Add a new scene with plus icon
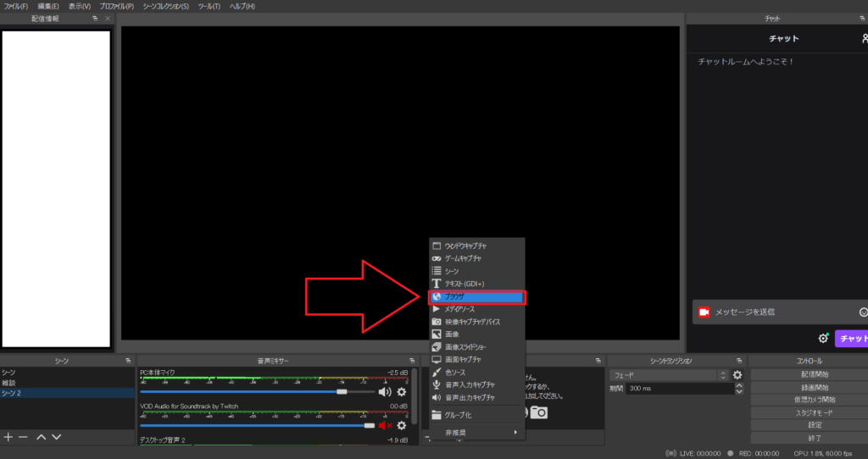Viewport: 868px width, 459px height. [8, 437]
